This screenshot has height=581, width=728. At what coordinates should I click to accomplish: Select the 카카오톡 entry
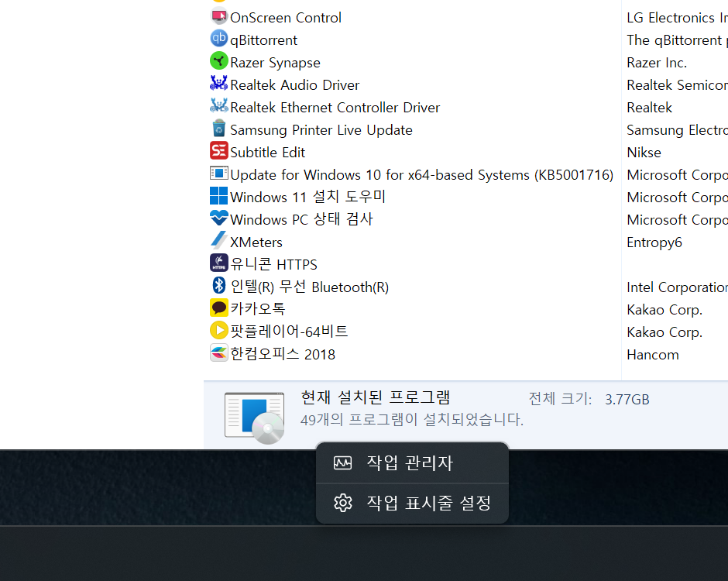click(x=258, y=309)
